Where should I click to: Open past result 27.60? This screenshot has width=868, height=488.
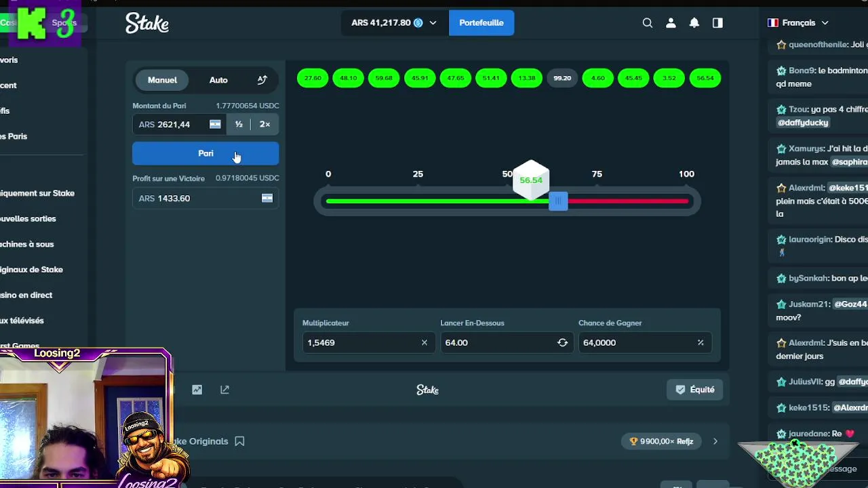313,78
